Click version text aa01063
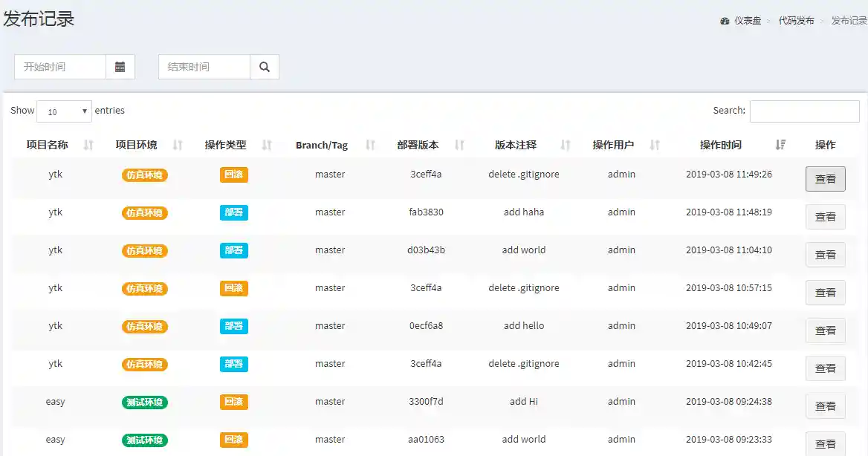Image resolution: width=868 pixels, height=456 pixels. 427,440
